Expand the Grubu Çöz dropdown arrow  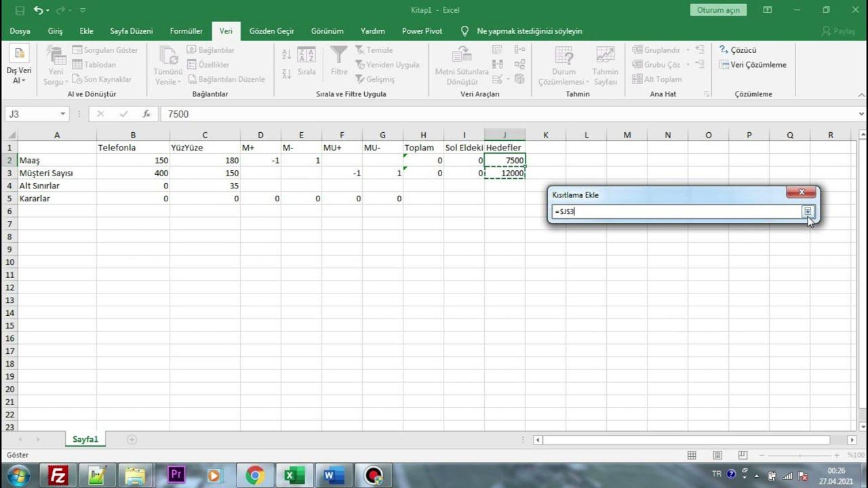pyautogui.click(x=688, y=64)
